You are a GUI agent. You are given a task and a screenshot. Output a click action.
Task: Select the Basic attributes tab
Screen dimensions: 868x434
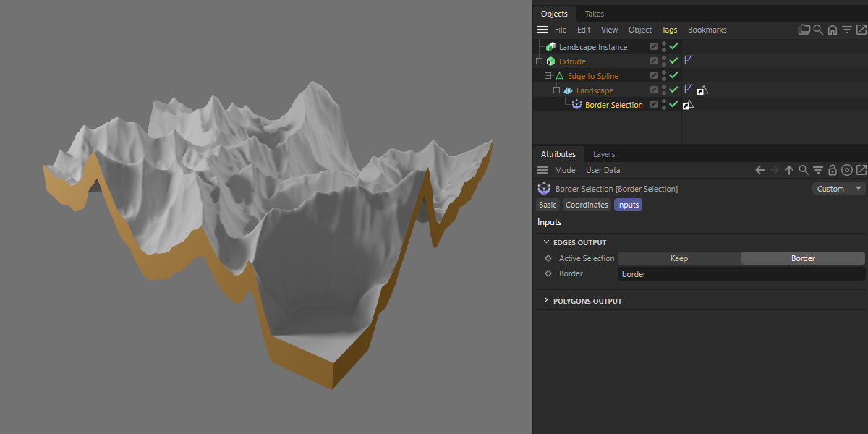pyautogui.click(x=548, y=205)
